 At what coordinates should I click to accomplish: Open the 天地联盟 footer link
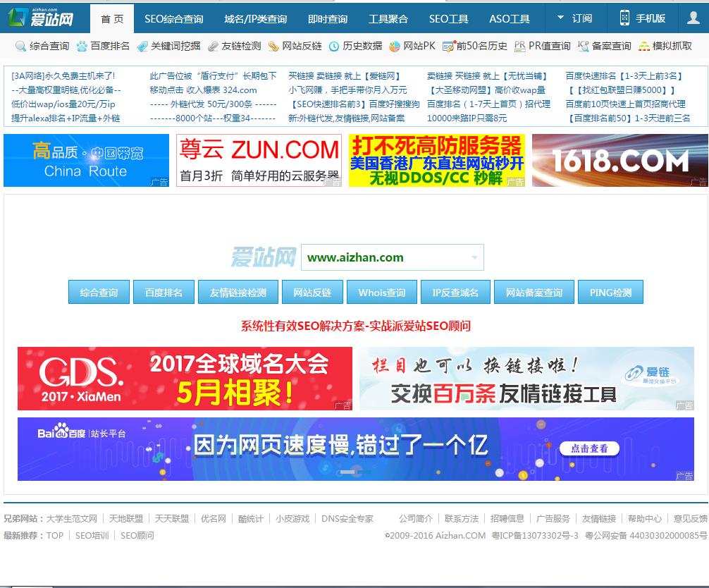(x=125, y=518)
